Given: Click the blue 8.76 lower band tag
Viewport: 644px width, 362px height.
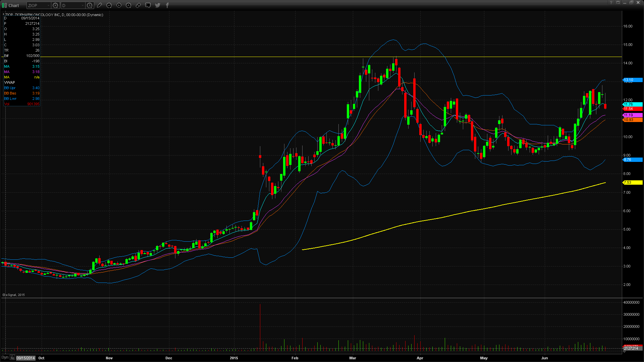Looking at the screenshot, I should coord(633,160).
